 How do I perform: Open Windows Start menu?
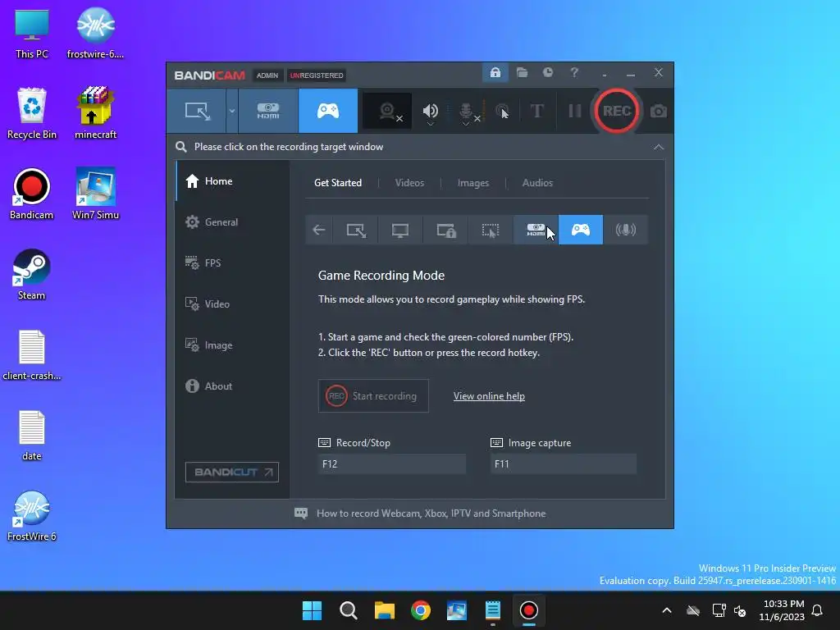coord(312,610)
